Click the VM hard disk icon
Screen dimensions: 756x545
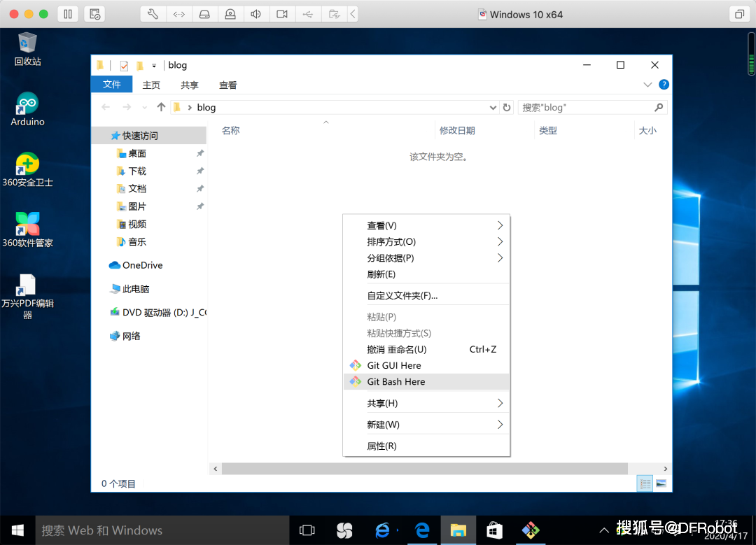tap(204, 14)
